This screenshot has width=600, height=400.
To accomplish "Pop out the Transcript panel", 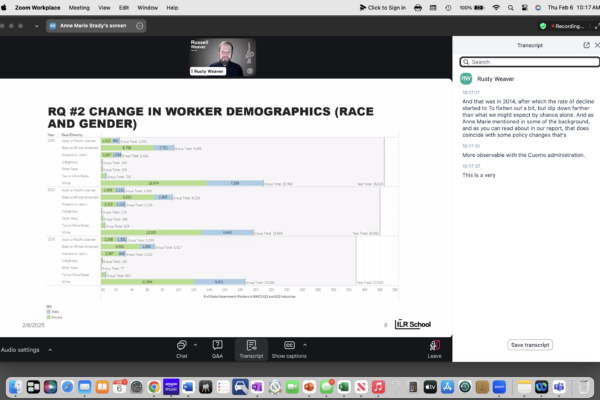I will pos(586,46).
